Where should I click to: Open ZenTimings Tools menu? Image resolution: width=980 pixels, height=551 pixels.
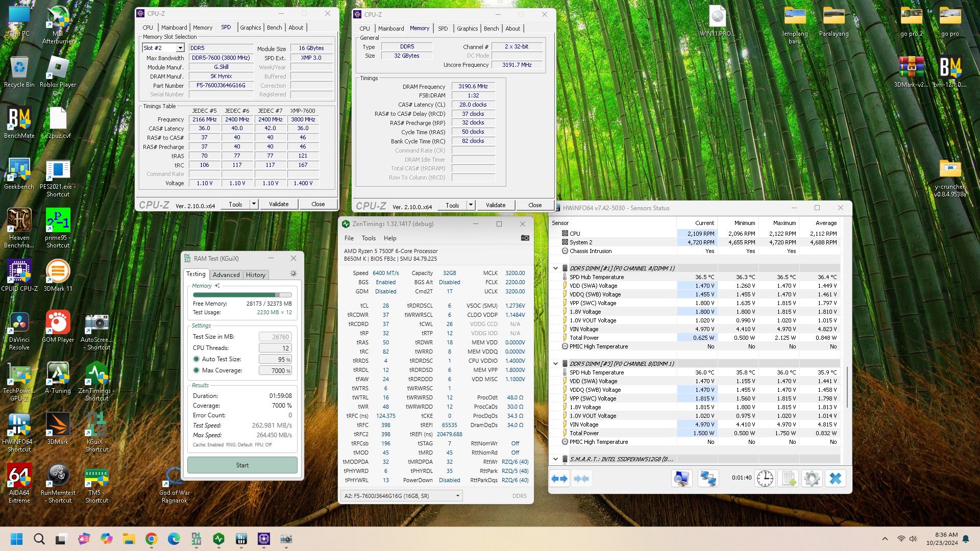coord(368,238)
